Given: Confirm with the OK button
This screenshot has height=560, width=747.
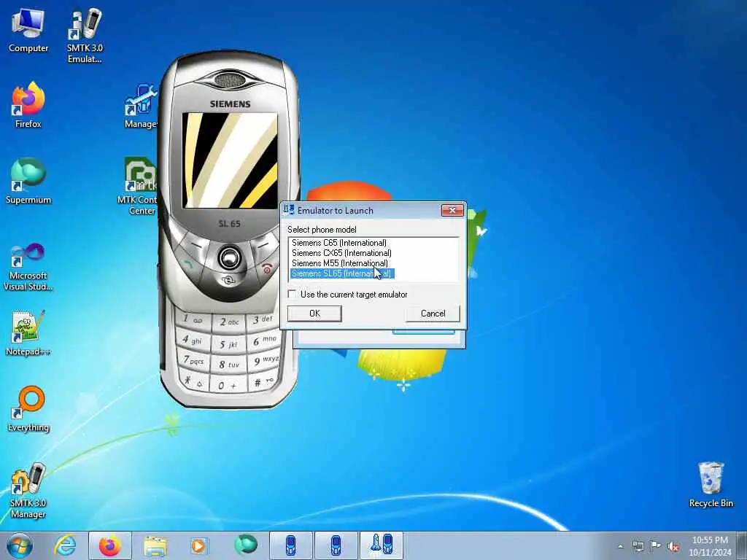Looking at the screenshot, I should 314,314.
